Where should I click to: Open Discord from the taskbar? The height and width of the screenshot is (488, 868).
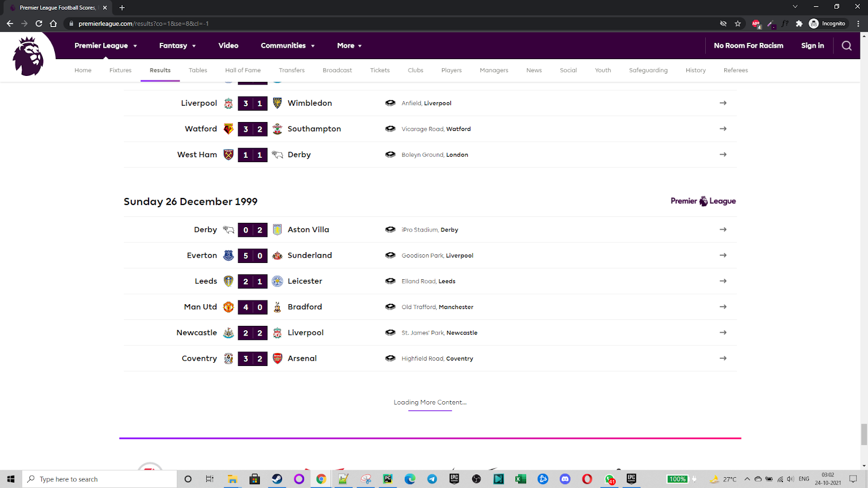click(565, 479)
